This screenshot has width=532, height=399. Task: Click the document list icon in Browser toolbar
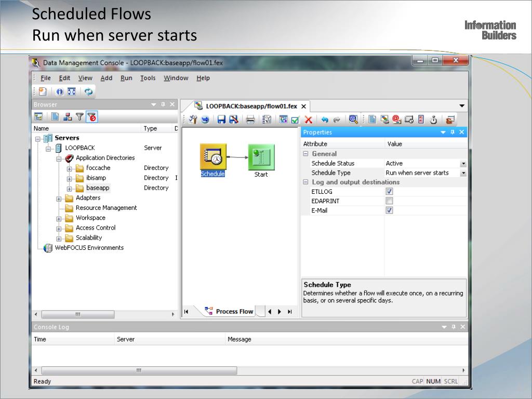tap(55, 117)
